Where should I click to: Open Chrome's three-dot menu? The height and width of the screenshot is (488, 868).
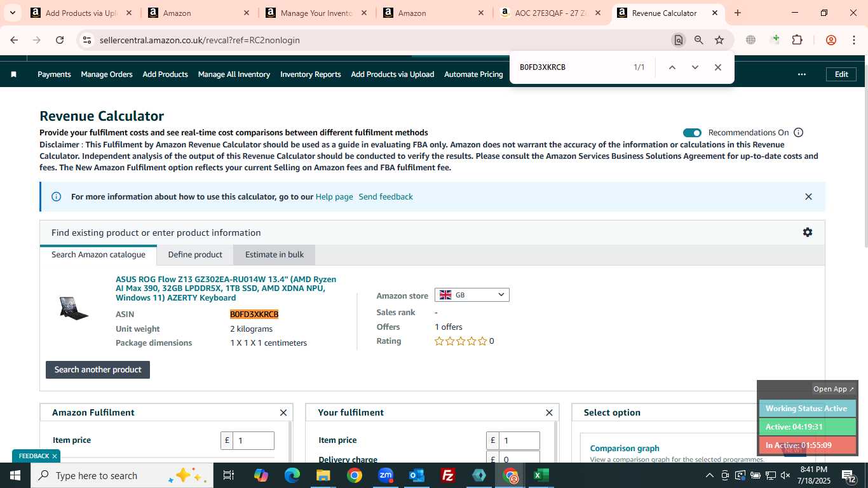click(x=854, y=40)
